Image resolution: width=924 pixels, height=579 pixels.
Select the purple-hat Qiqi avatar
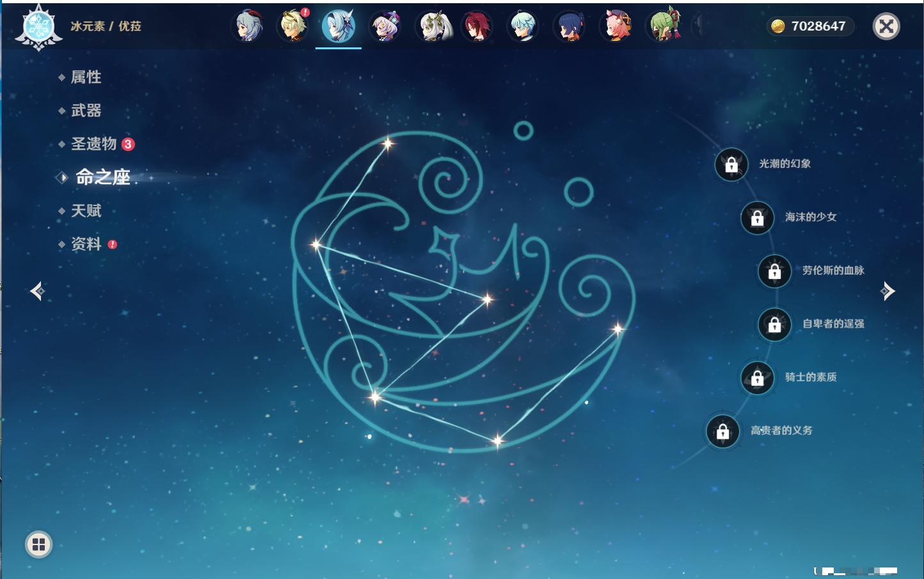click(x=386, y=26)
